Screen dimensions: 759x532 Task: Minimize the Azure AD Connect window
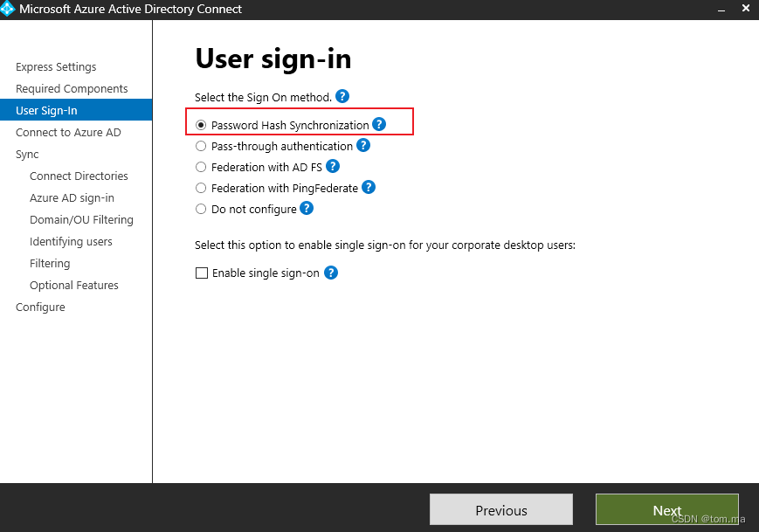(x=721, y=10)
